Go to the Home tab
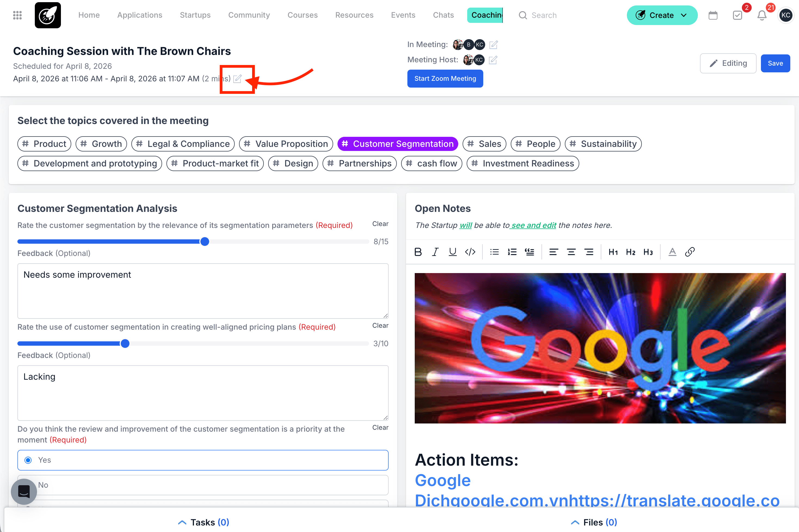This screenshot has width=799, height=532. 89,15
